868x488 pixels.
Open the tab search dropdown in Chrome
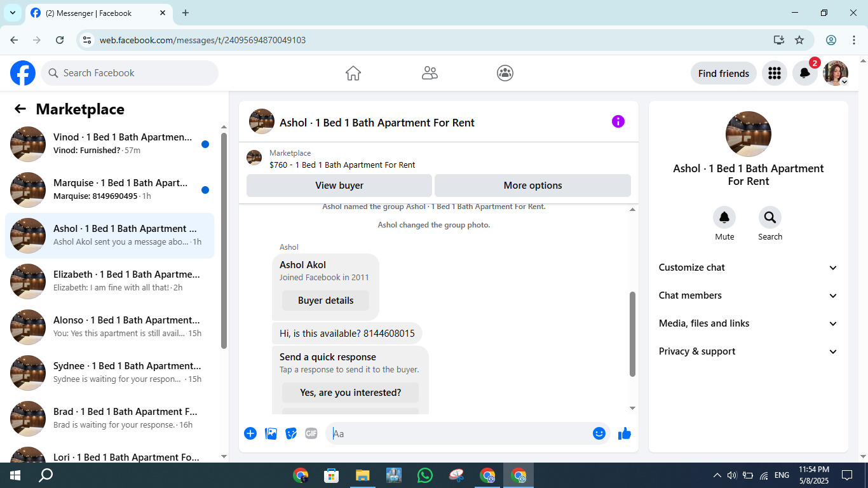[x=13, y=13]
